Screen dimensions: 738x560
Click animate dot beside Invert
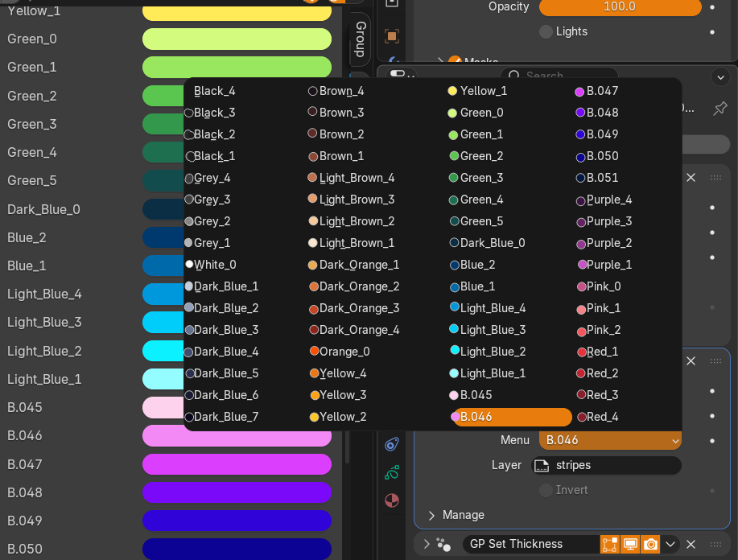tap(712, 490)
